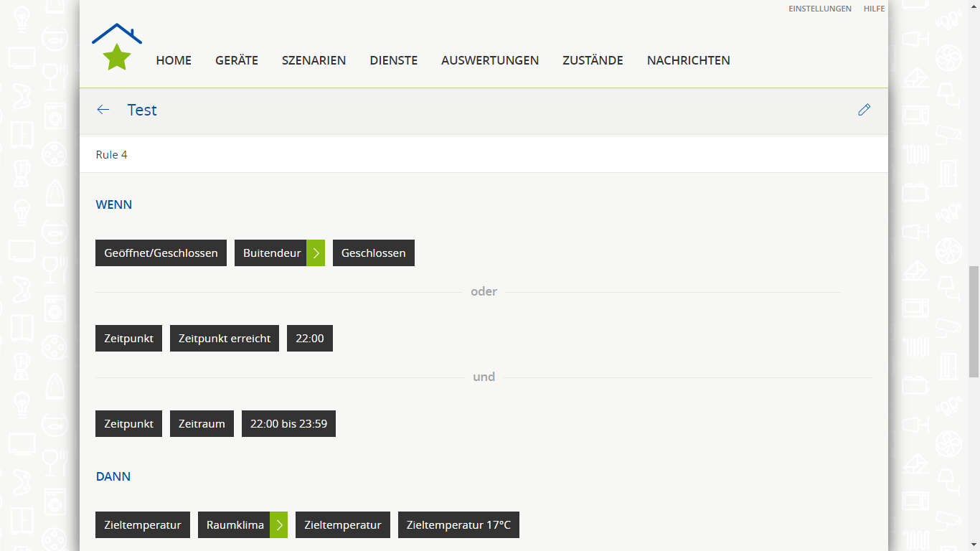The image size is (980, 551).
Task: Click the Zieltemperatur 17°C value chip
Action: (x=458, y=525)
